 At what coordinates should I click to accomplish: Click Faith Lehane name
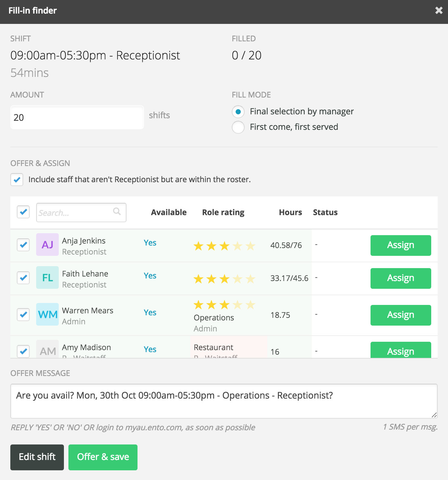coord(85,274)
